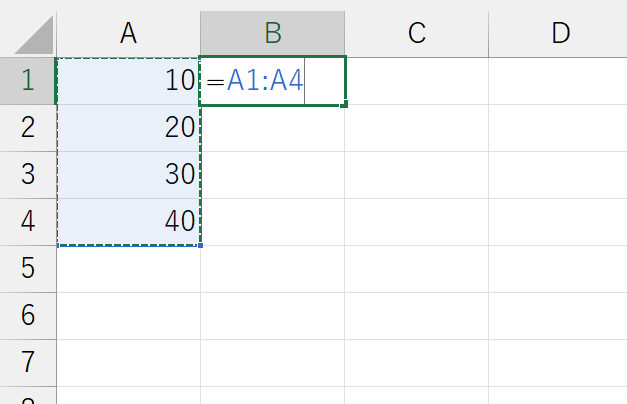Click cell A2 containing 20
Image resolution: width=627 pixels, height=404 pixels.
click(x=128, y=128)
